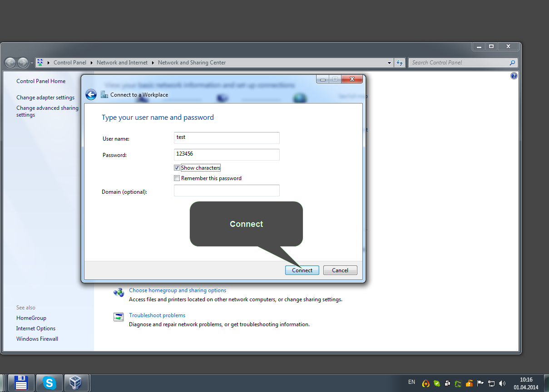Click the EN language indicator
This screenshot has width=549, height=392.
point(411,382)
